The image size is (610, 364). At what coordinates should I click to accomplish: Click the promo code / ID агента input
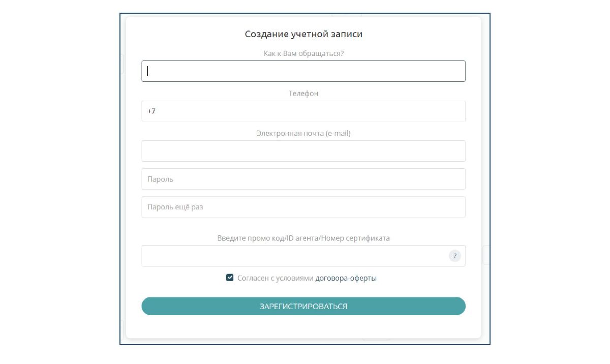click(295, 256)
